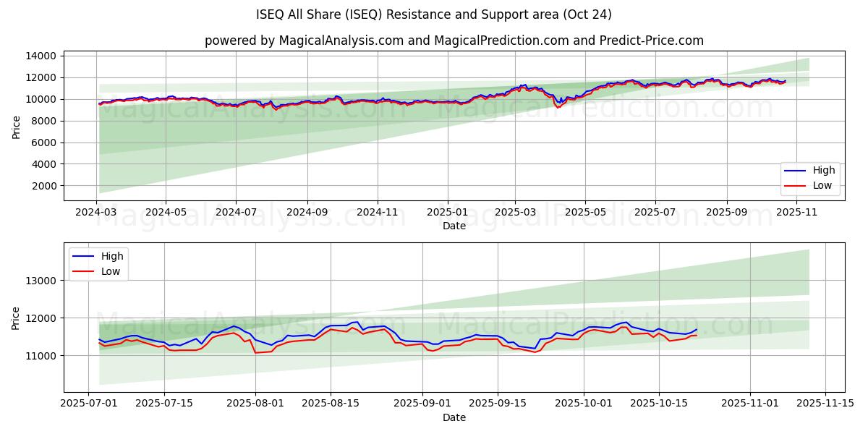Image resolution: width=868 pixels, height=434 pixels.
Task: Select the 2025-01 date tick on top chart
Action: (x=446, y=213)
